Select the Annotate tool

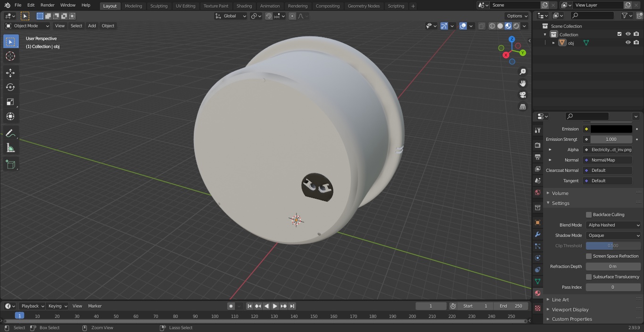[x=10, y=134]
